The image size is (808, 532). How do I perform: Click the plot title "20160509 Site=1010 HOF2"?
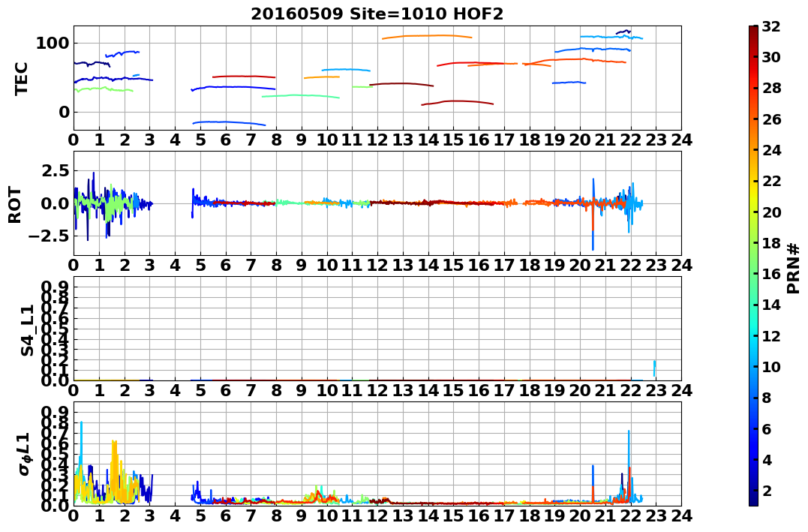tap(377, 14)
